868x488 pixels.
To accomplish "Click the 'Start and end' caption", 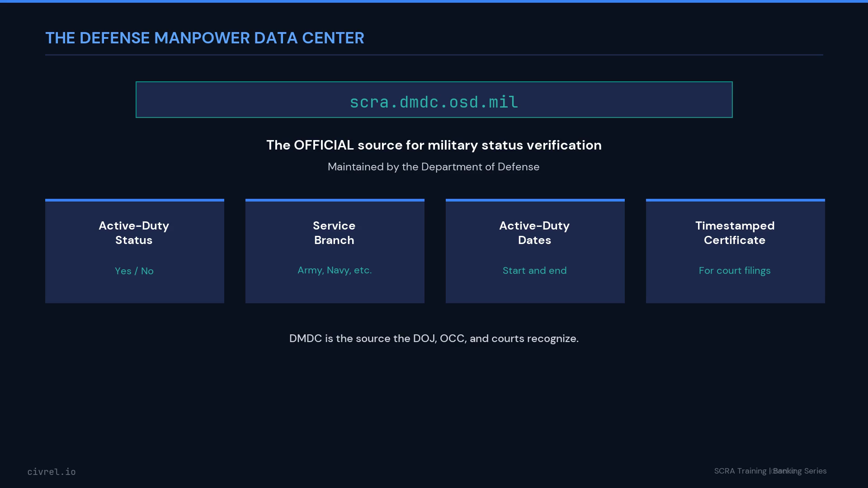I will 535,271.
